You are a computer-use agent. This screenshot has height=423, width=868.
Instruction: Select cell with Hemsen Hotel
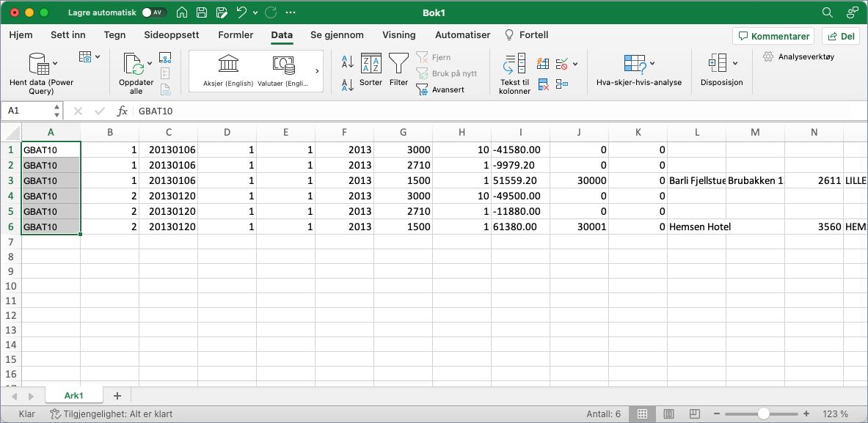coord(696,227)
